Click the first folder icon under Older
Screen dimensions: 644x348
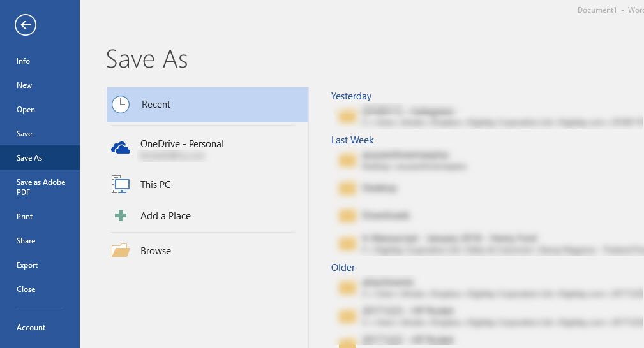(x=347, y=287)
